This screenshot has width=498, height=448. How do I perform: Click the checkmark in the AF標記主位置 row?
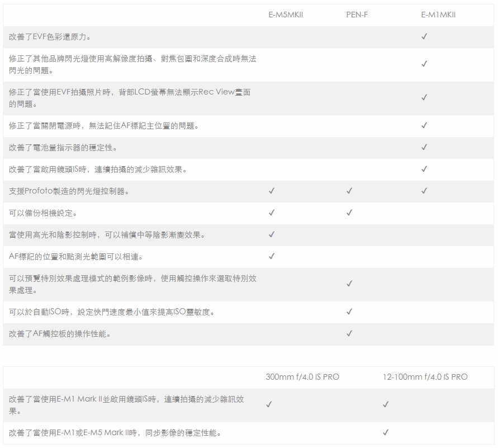tap(424, 125)
